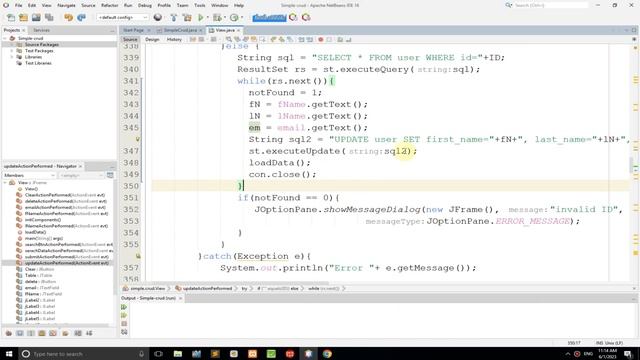Image resolution: width=640 pixels, height=360 pixels.
Task: Select initComponents() in Navigator
Action: click(43, 220)
